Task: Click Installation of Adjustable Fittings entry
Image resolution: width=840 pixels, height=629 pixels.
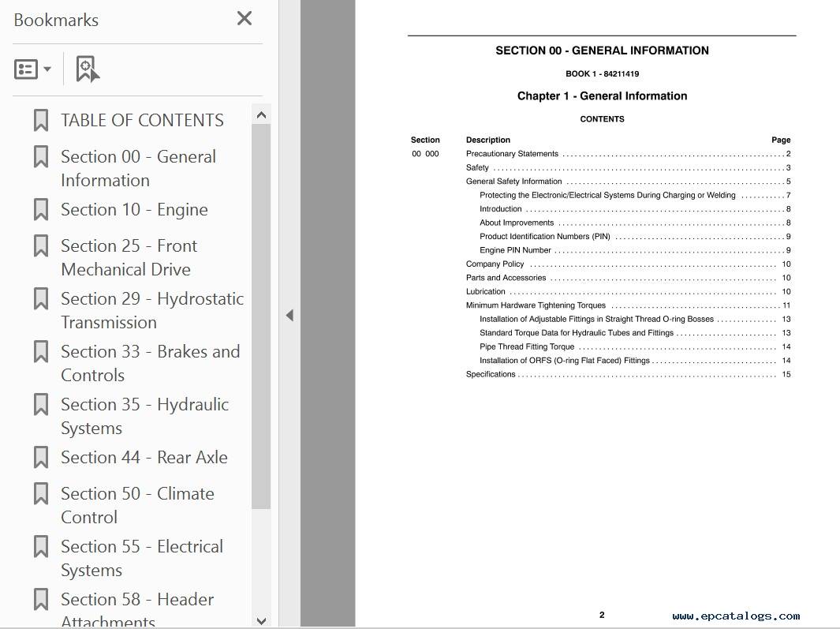Action: pyautogui.click(x=635, y=319)
